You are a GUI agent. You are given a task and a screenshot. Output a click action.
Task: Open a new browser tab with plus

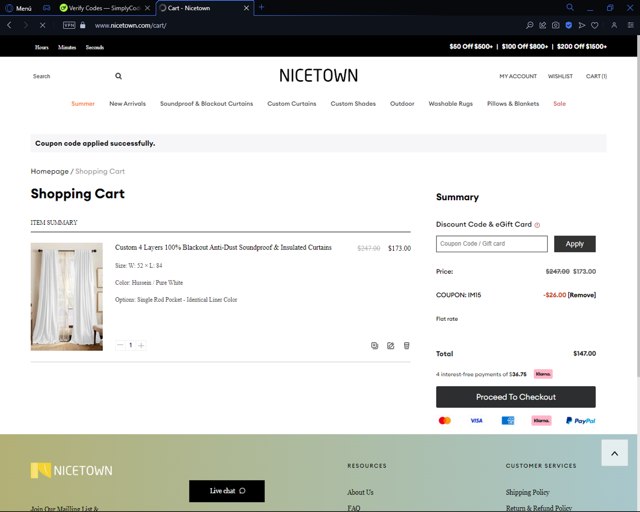(x=261, y=7)
